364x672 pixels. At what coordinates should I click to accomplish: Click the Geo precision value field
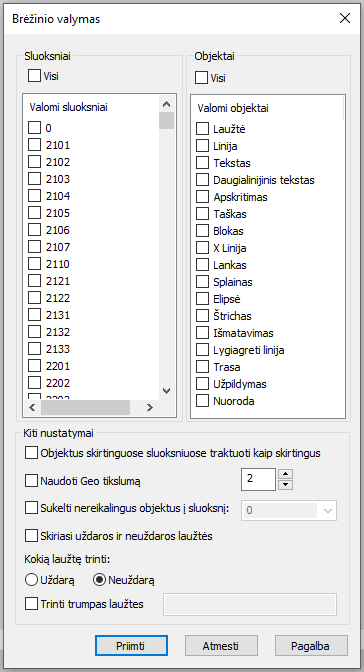[258, 479]
